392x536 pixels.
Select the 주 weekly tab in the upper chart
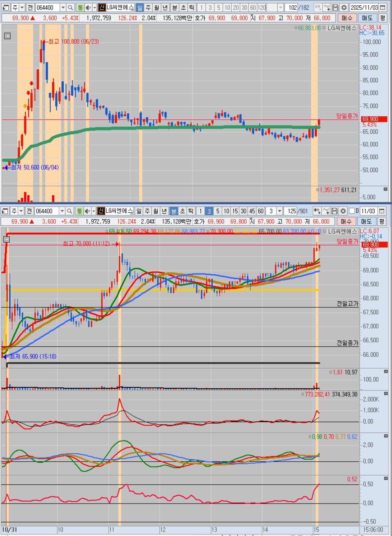(x=148, y=8)
